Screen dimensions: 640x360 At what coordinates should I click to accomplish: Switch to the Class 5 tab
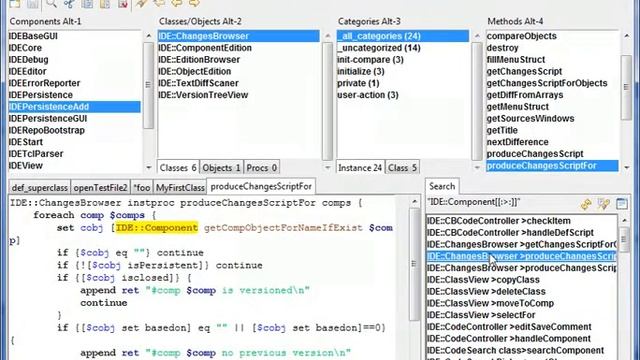[x=402, y=168]
